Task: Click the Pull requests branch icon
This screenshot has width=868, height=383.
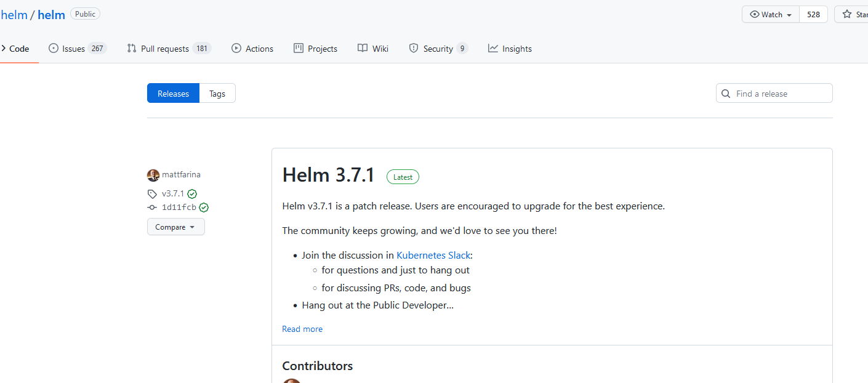Action: coord(132,49)
